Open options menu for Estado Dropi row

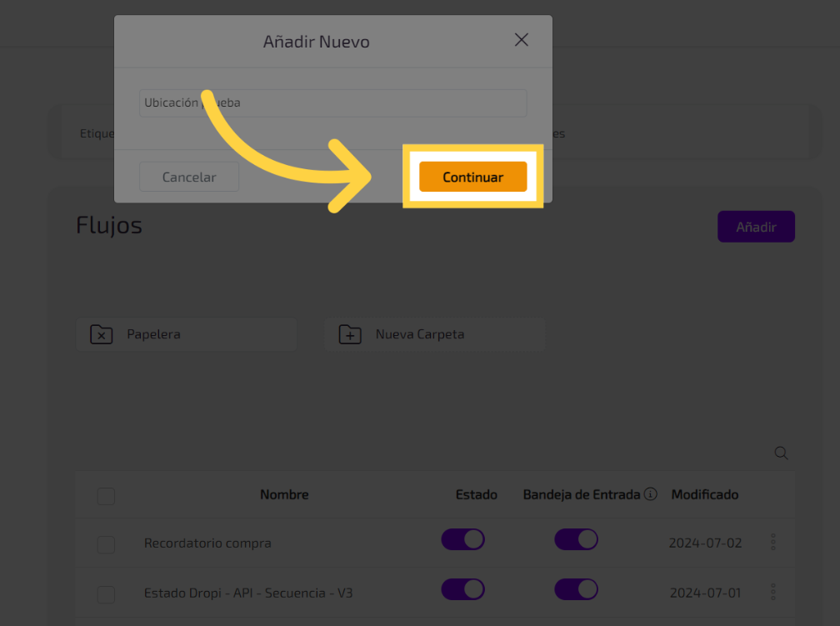[x=773, y=593]
